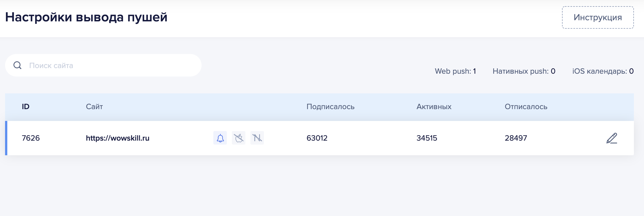Click the crossed-out Apple icon
644x216 pixels.
pyautogui.click(x=239, y=138)
